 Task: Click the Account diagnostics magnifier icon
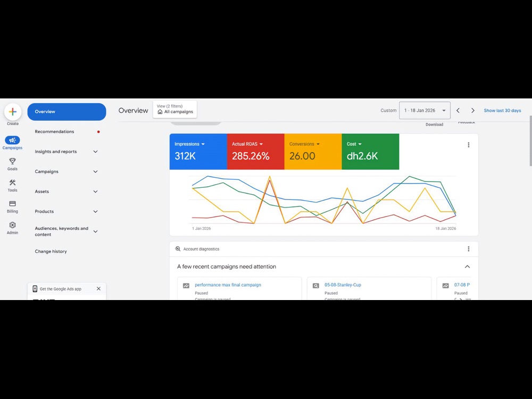click(x=178, y=249)
